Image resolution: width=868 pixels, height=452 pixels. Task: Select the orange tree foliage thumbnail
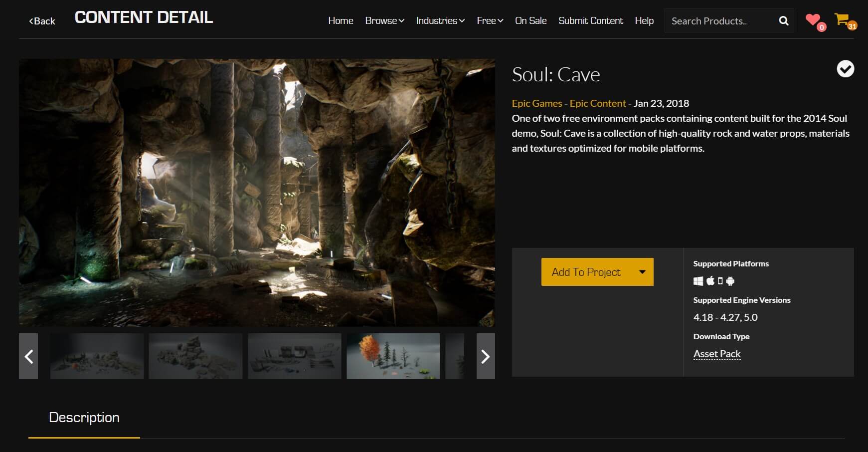click(x=393, y=356)
